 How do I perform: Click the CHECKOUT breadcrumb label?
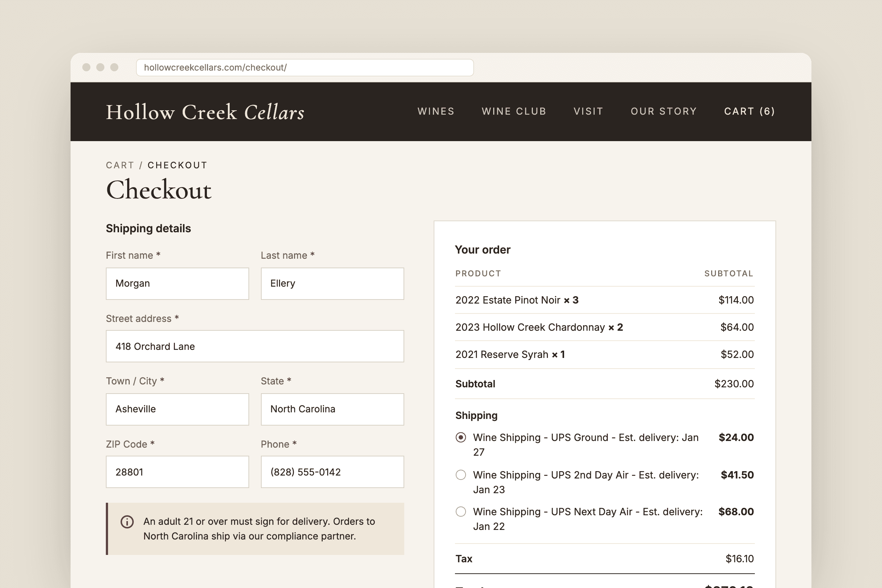click(x=178, y=165)
